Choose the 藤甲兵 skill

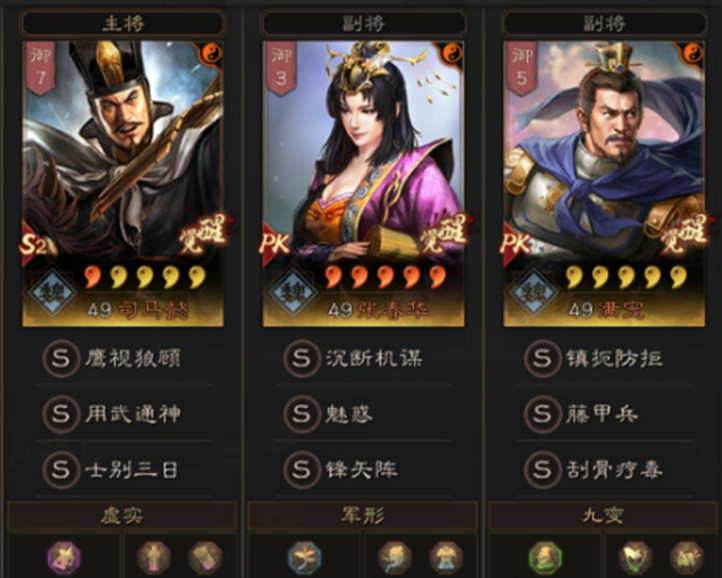(604, 414)
